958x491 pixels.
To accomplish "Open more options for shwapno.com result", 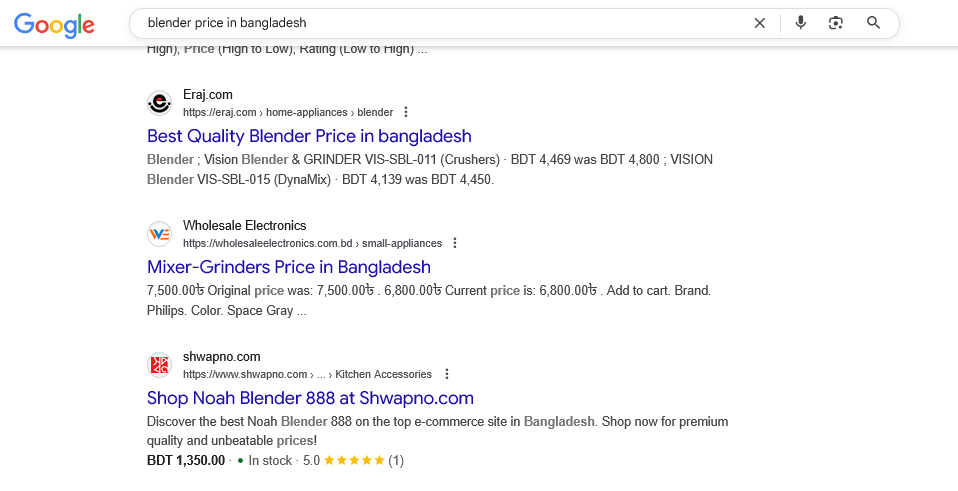I will click(446, 374).
